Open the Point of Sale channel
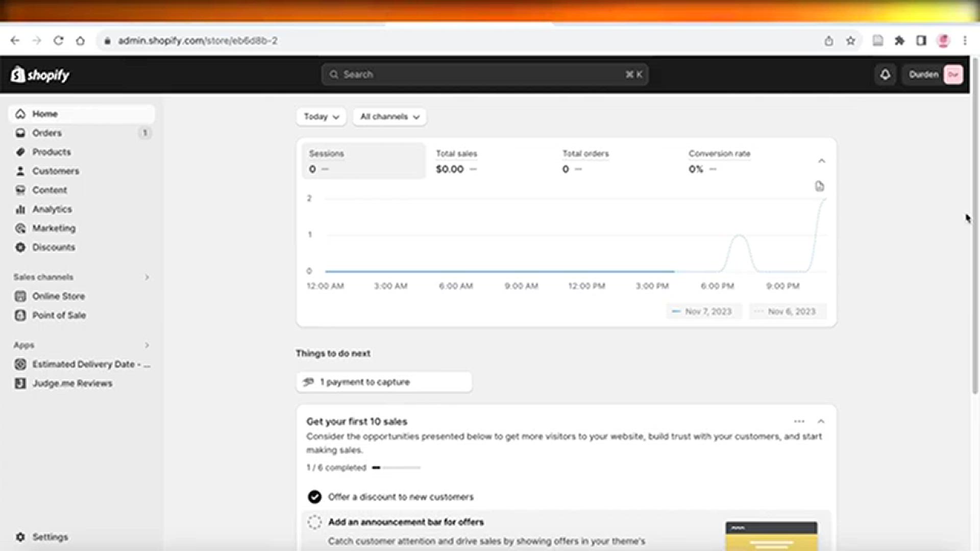 click(59, 315)
